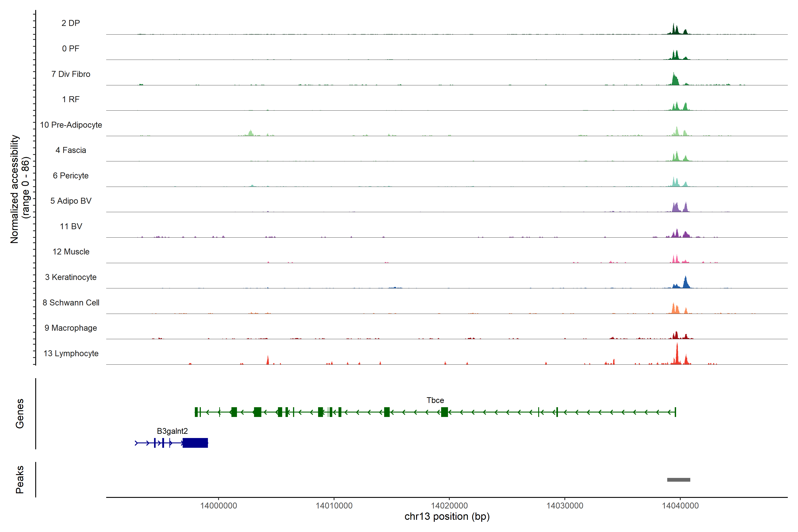The image size is (798, 532).
Task: Click the tallest red Lymphocyte accessibility peak
Action: pos(677,354)
